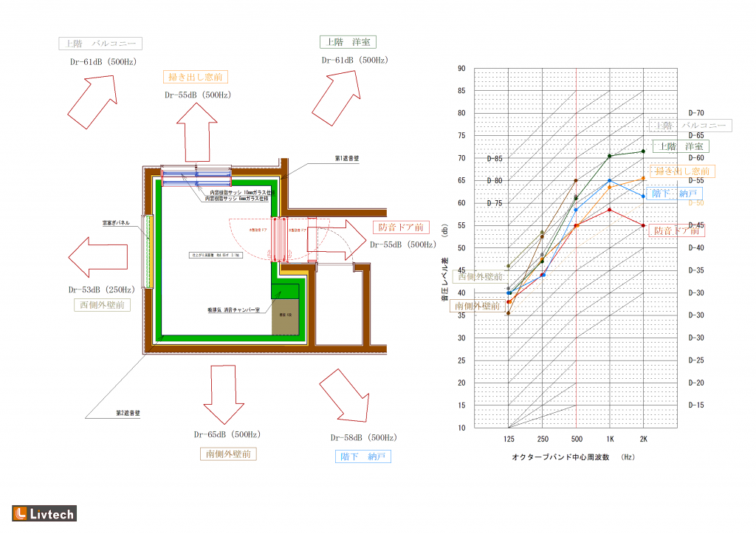Click the 西側外壁前 legend in the graph

click(480, 276)
